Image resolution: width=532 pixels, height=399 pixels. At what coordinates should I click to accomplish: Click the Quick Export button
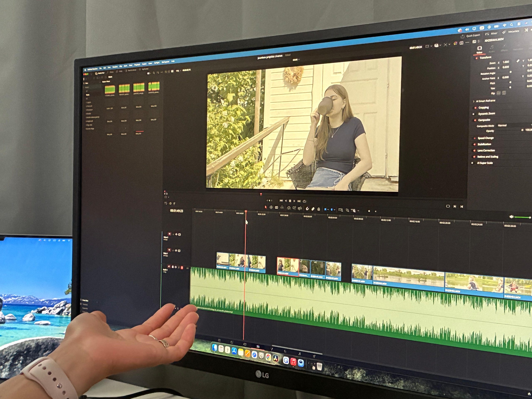click(471, 36)
